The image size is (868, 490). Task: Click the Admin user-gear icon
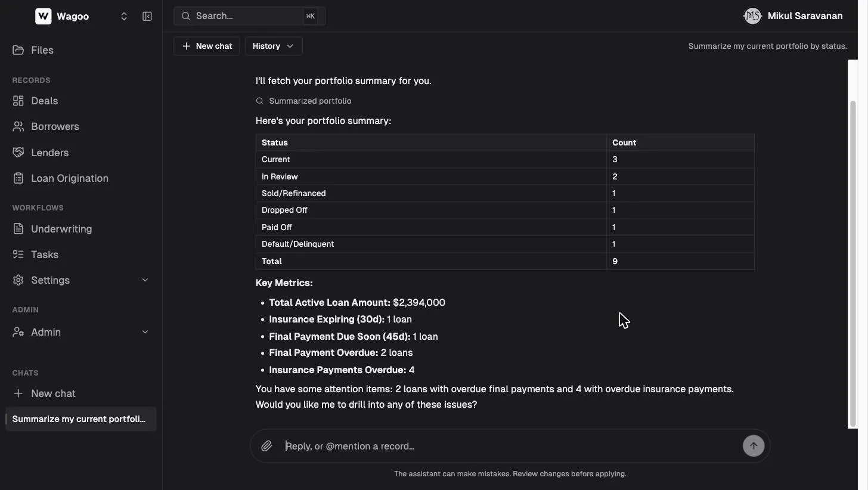click(x=18, y=332)
